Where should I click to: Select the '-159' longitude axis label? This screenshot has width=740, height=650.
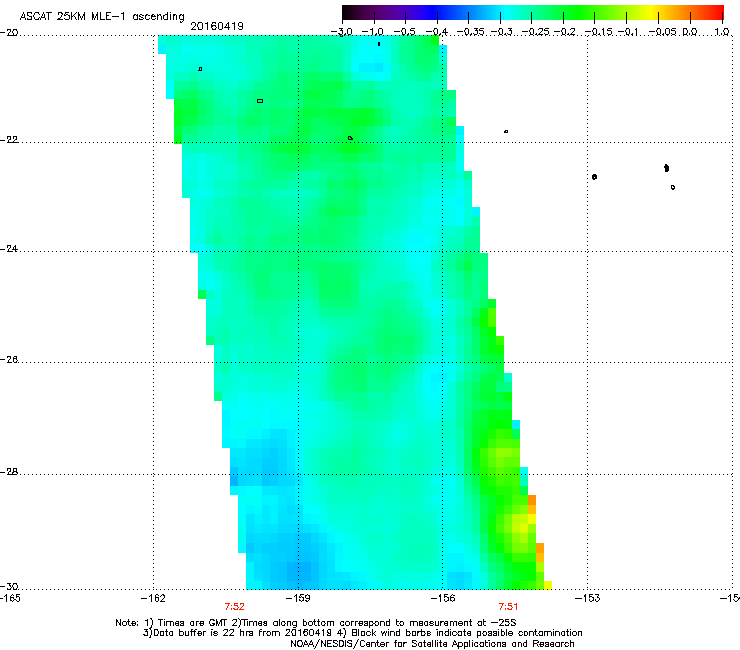(x=298, y=599)
